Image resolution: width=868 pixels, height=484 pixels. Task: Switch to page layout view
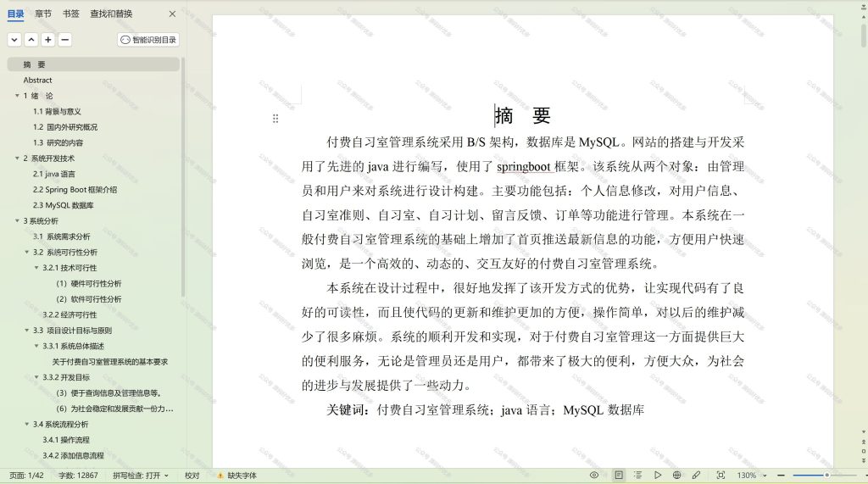[619, 476]
